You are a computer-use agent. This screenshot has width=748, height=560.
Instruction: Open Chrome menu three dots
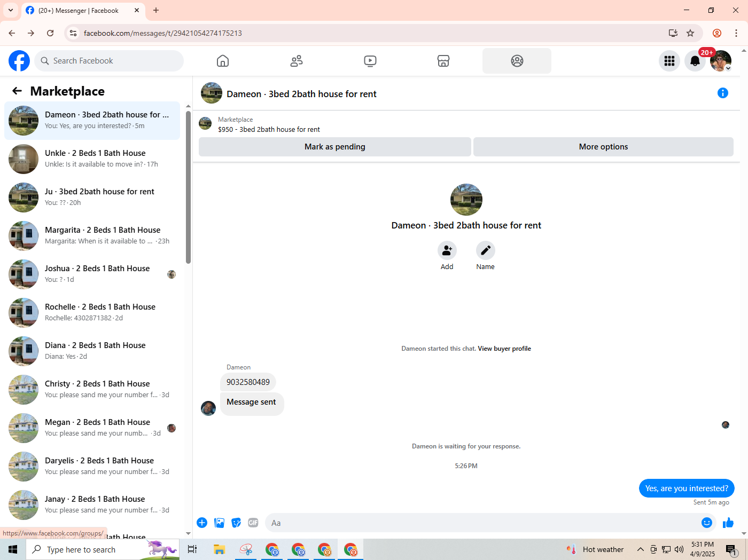[736, 33]
